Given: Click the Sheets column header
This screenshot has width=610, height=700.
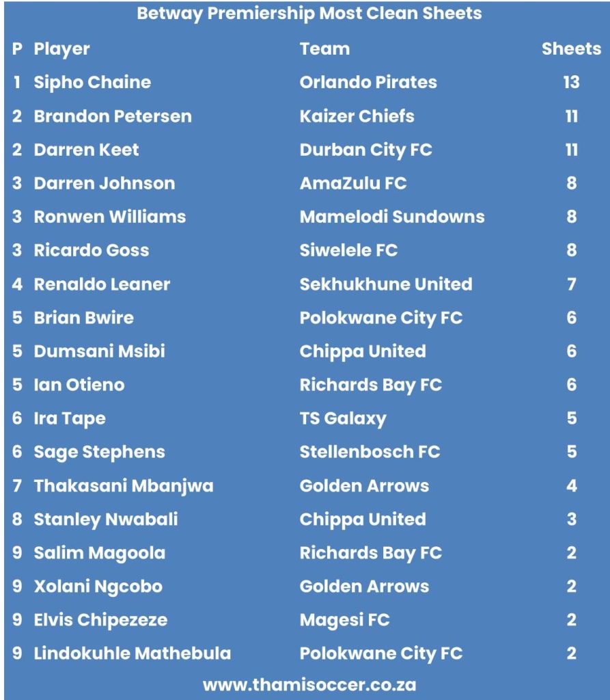Looking at the screenshot, I should pos(571,49).
